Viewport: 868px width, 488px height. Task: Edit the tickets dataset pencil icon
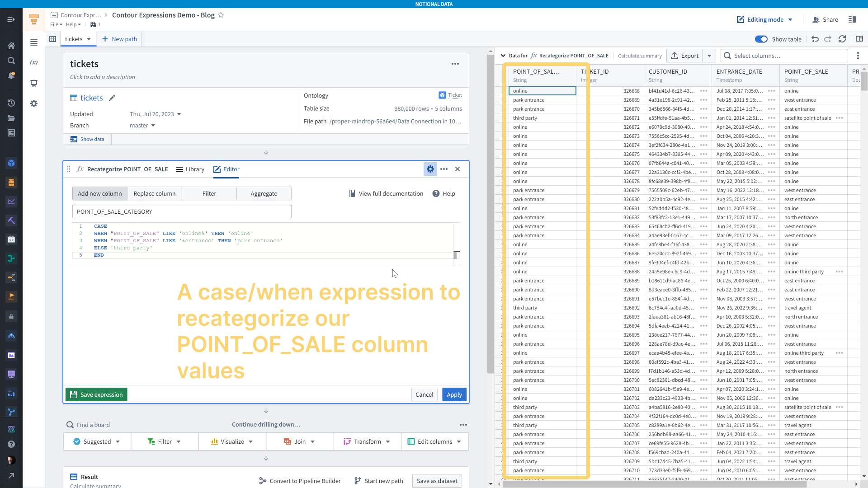point(112,98)
